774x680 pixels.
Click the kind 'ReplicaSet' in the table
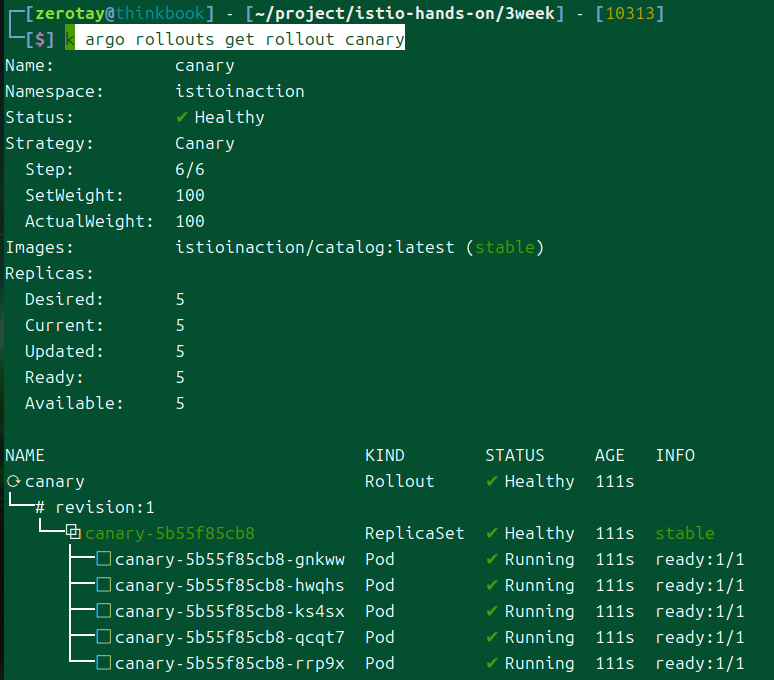[415, 533]
